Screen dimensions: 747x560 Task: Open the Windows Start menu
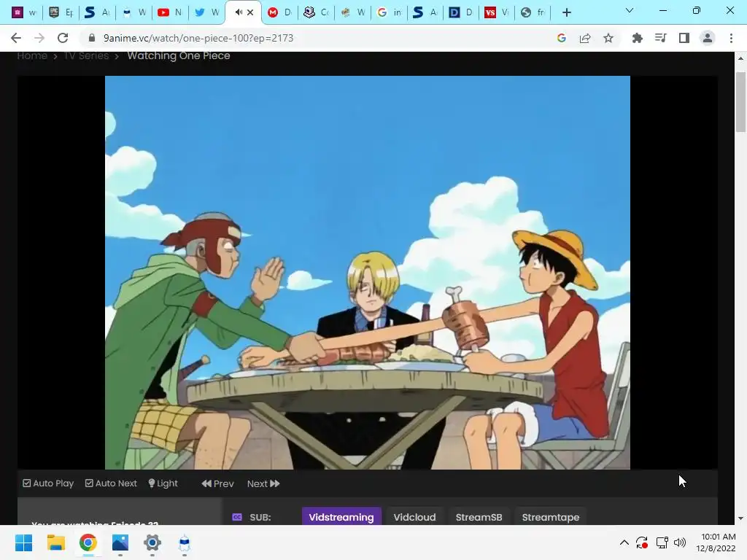[24, 542]
